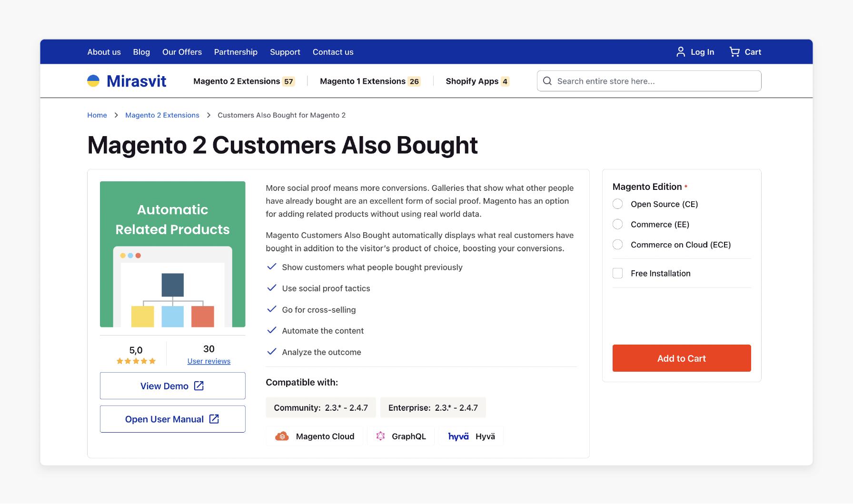Click the Automatic Related Products image
Image resolution: width=853 pixels, height=504 pixels.
(173, 254)
